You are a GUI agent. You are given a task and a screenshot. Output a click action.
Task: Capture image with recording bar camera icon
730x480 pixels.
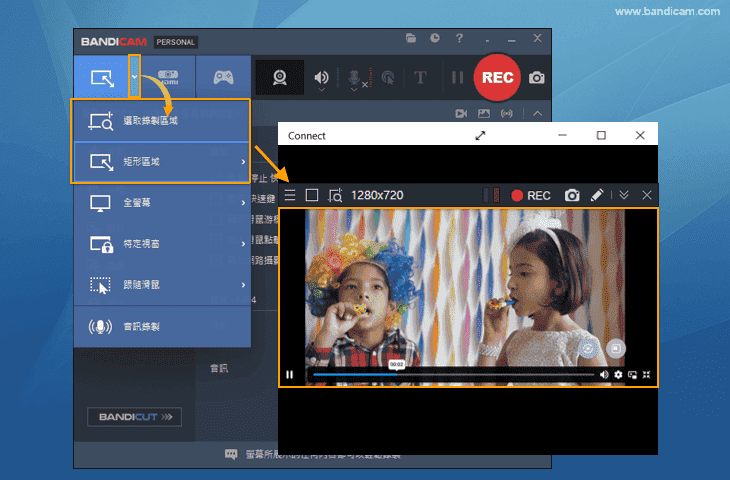(x=572, y=196)
